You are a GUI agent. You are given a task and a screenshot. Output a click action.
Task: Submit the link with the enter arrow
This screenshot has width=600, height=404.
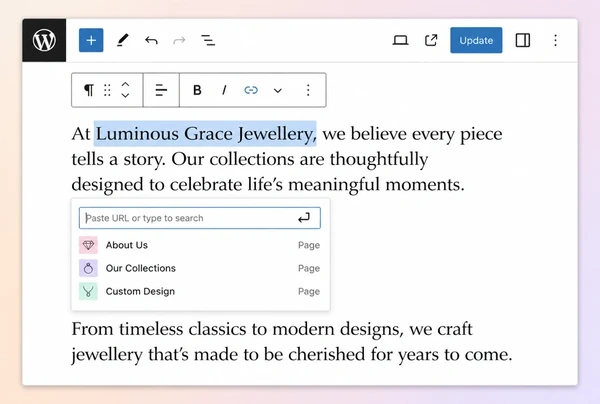click(304, 218)
